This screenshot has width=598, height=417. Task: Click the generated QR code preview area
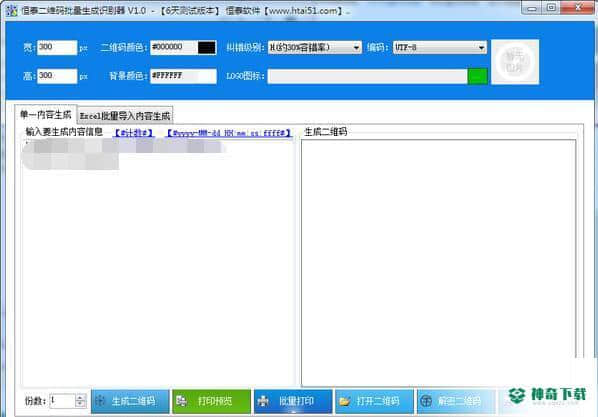439,262
